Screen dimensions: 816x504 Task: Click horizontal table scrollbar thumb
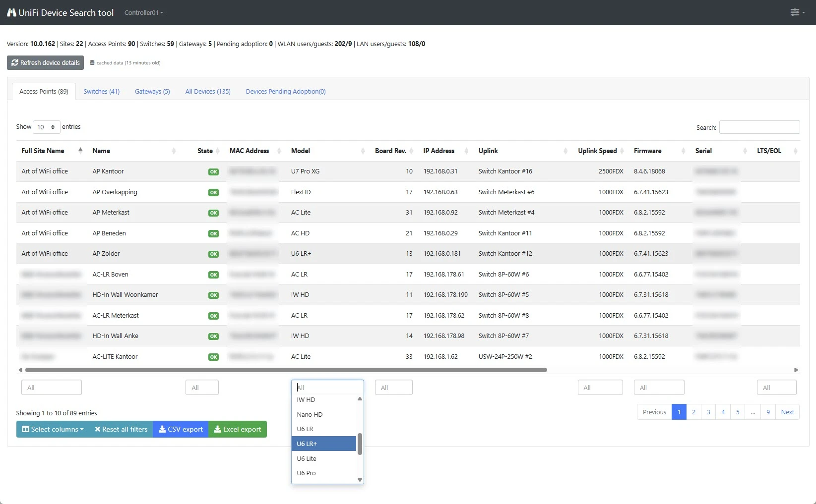tap(286, 370)
